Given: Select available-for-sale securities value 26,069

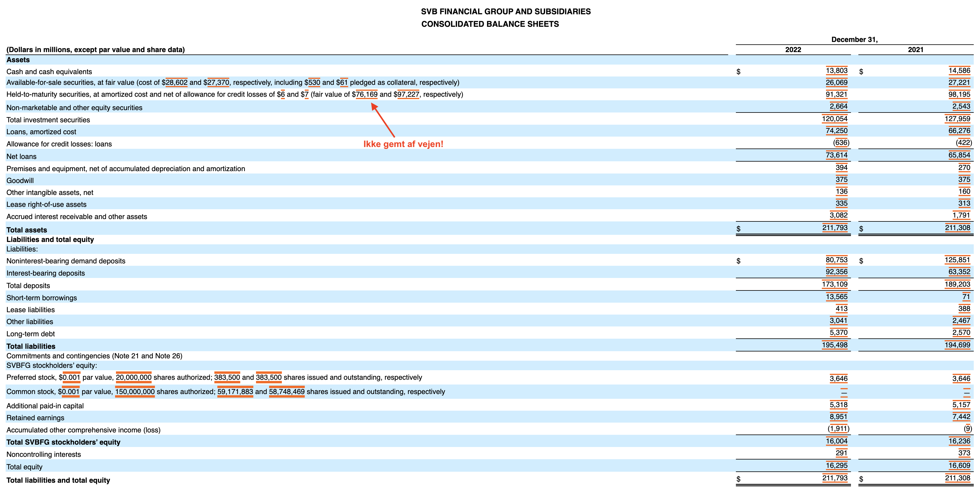Looking at the screenshot, I should click(x=837, y=83).
